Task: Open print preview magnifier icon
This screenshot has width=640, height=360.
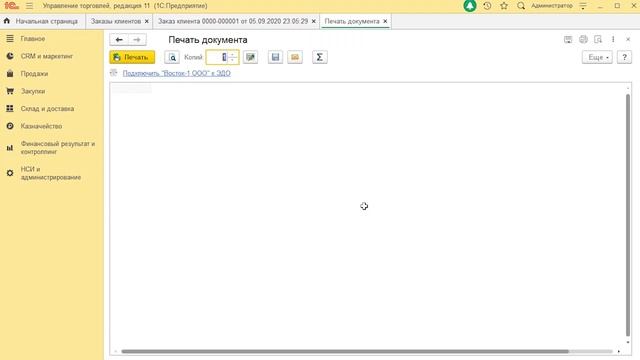Action: (172, 57)
